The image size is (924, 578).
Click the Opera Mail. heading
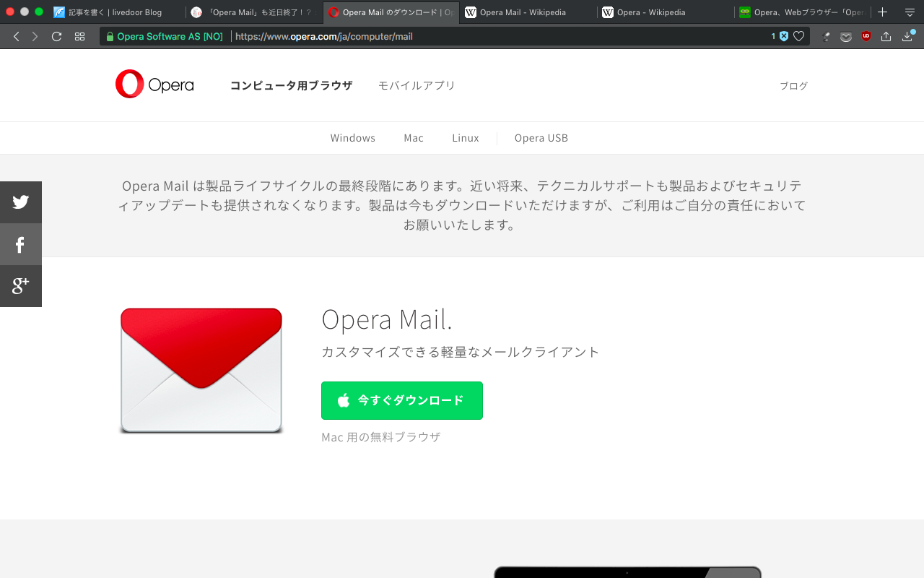click(387, 319)
